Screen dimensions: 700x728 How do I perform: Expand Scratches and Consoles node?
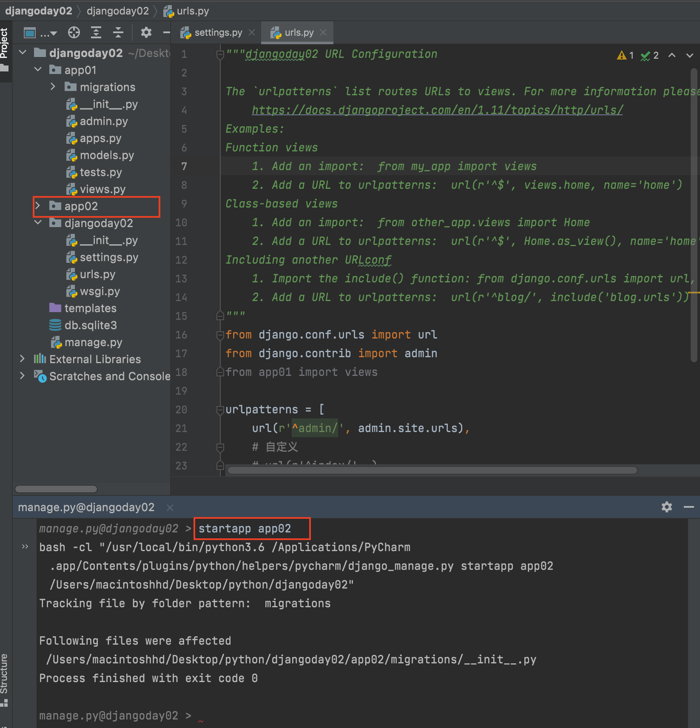point(23,376)
